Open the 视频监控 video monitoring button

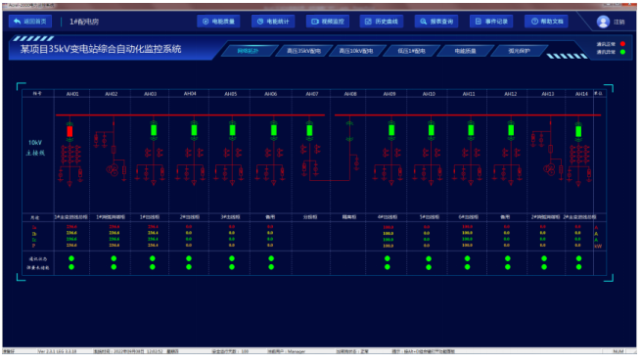(328, 22)
